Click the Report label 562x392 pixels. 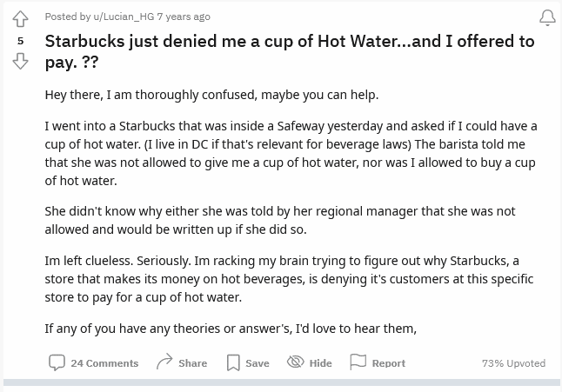tap(389, 363)
